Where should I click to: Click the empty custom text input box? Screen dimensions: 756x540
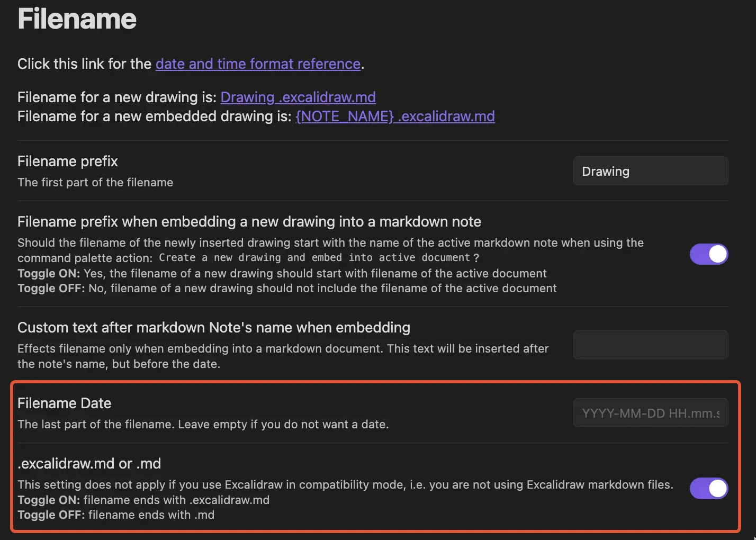(x=650, y=345)
